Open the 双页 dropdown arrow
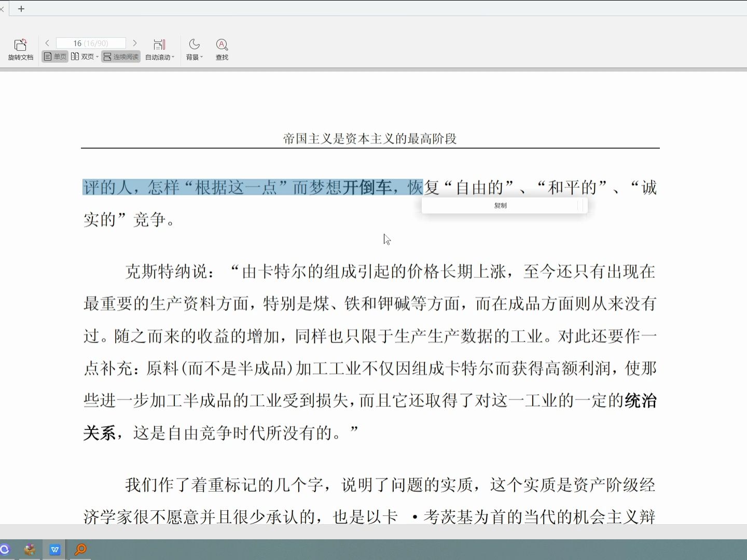 point(97,57)
